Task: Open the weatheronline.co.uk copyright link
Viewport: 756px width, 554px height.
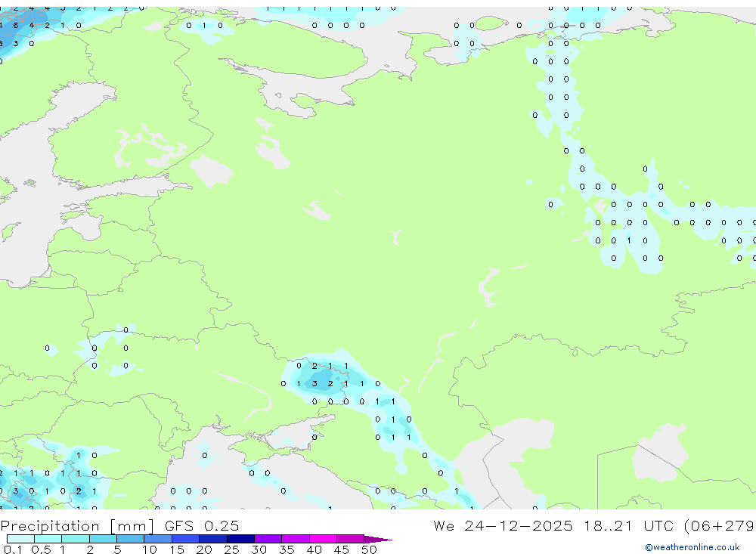Action: coord(692,547)
